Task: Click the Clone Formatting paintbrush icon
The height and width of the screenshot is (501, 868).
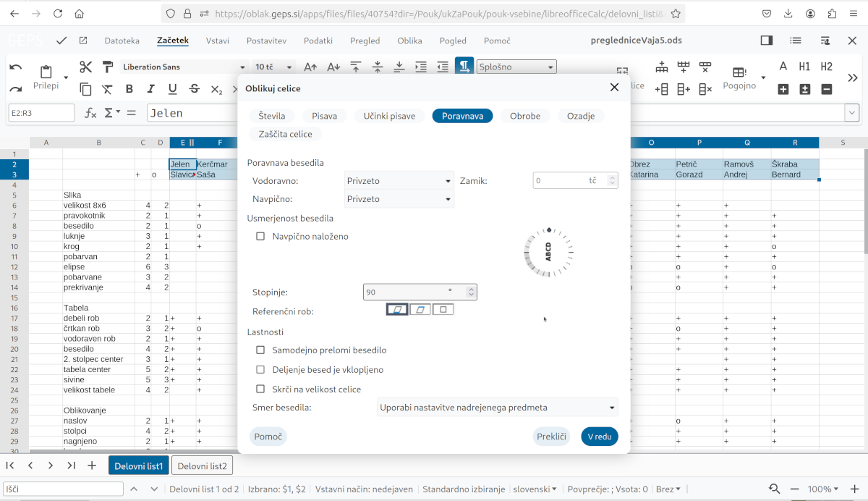Action: pos(108,67)
